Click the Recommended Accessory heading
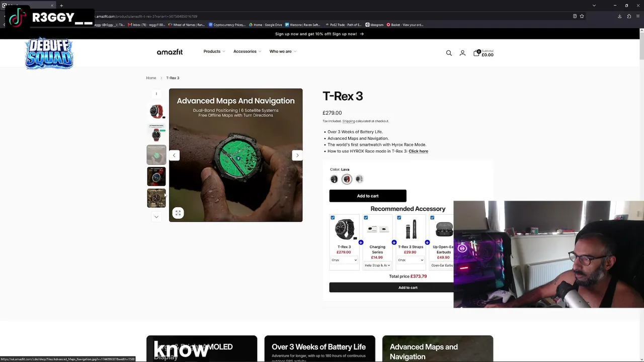The height and width of the screenshot is (362, 644). 408,209
